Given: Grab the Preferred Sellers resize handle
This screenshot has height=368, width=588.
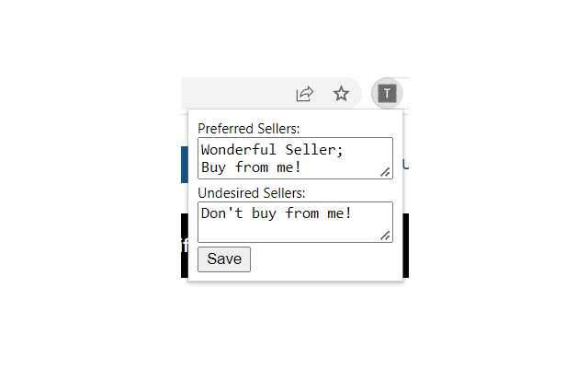Looking at the screenshot, I should point(386,172).
